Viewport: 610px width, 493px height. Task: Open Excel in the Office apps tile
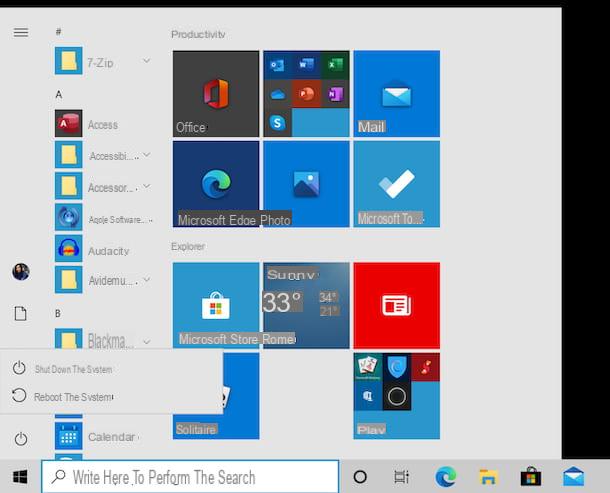click(x=335, y=65)
